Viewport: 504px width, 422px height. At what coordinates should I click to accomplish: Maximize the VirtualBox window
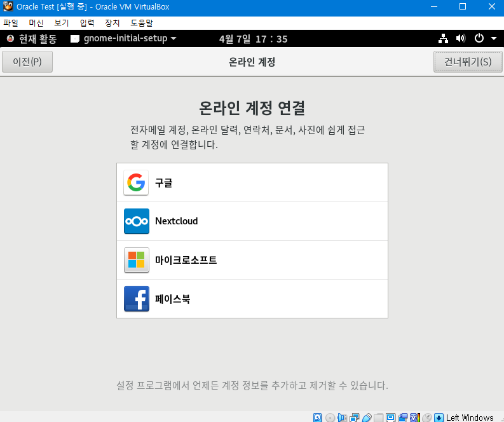click(x=463, y=6)
